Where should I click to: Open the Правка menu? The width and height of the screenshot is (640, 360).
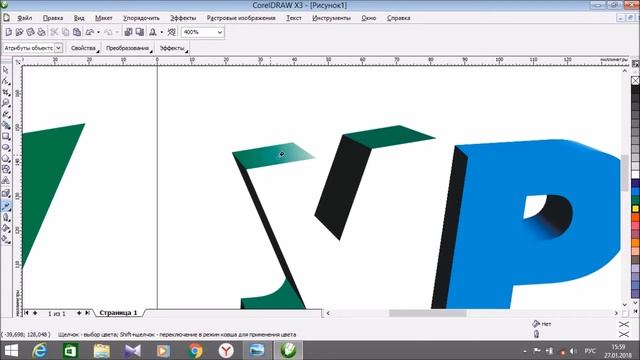click(x=53, y=18)
